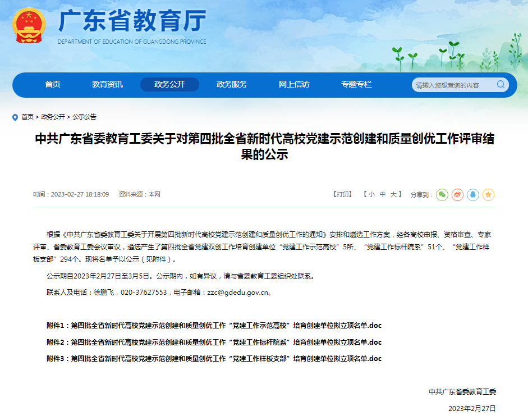Screen dimensions: 528x420
Task: Set font size to small (小)
Action: pos(371,194)
